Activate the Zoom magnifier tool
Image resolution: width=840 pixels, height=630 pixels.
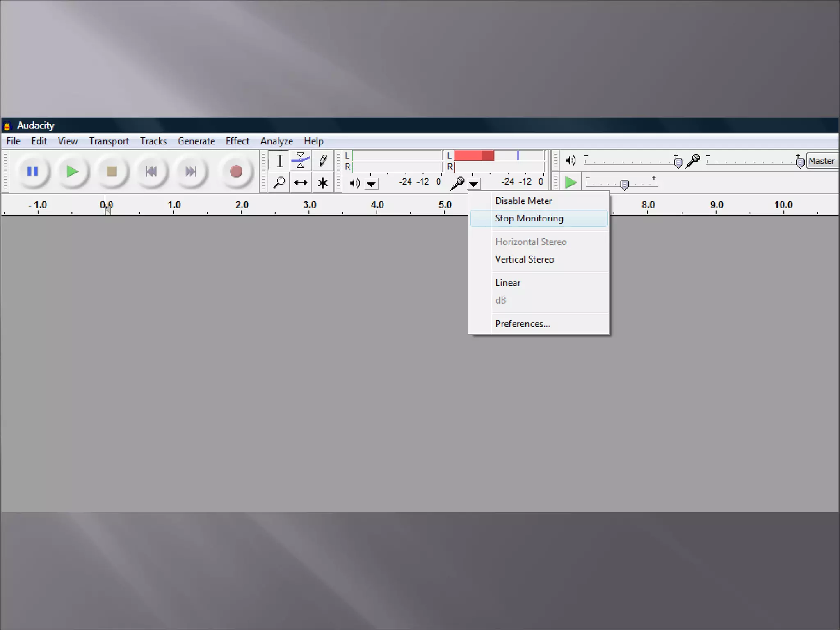pyautogui.click(x=279, y=183)
